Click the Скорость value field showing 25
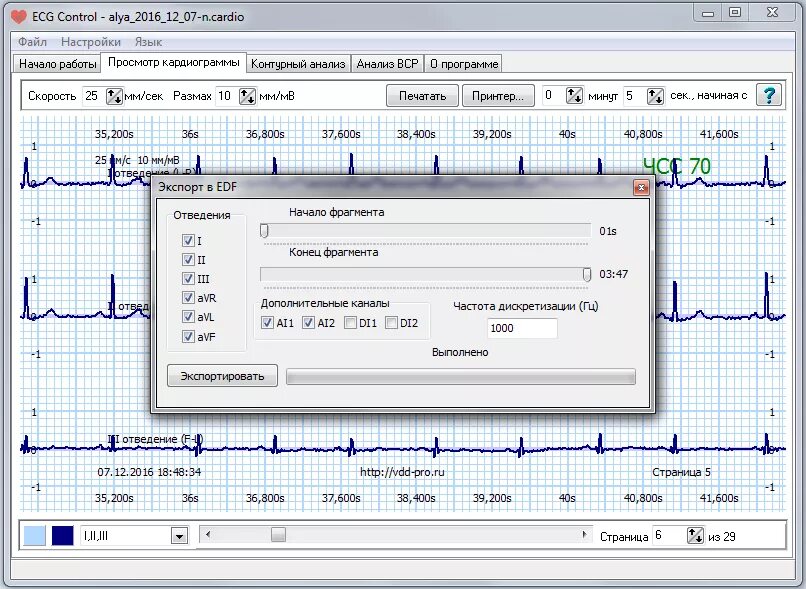The height and width of the screenshot is (589, 806). [94, 96]
